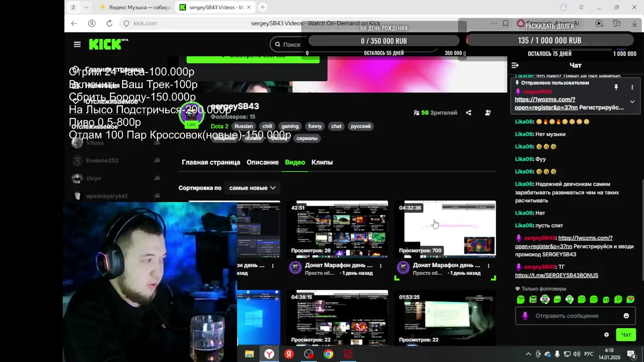Insert the last emote in emote row
Screen dimensions: 644x362
click(631, 300)
